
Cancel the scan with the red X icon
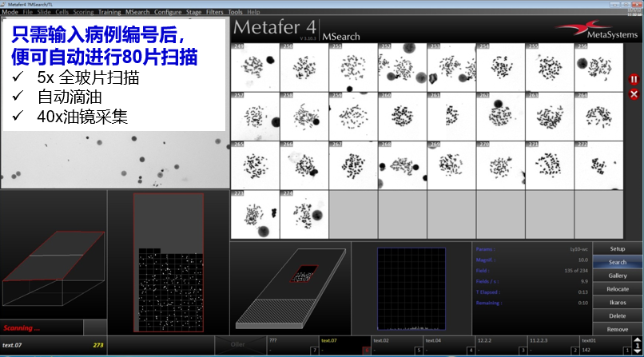tap(634, 94)
